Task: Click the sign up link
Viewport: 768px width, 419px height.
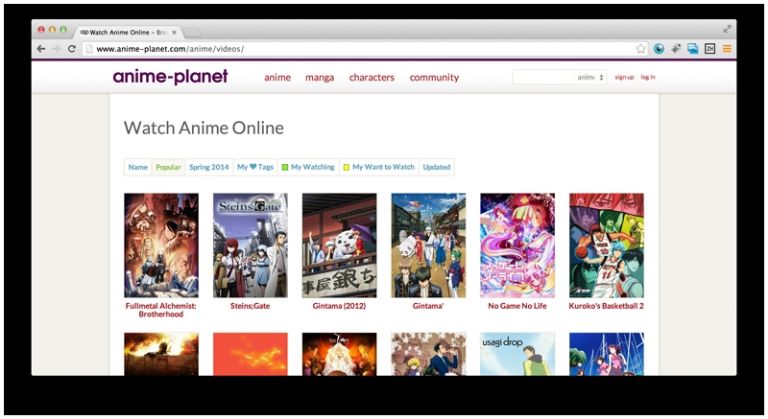Action: [x=624, y=77]
